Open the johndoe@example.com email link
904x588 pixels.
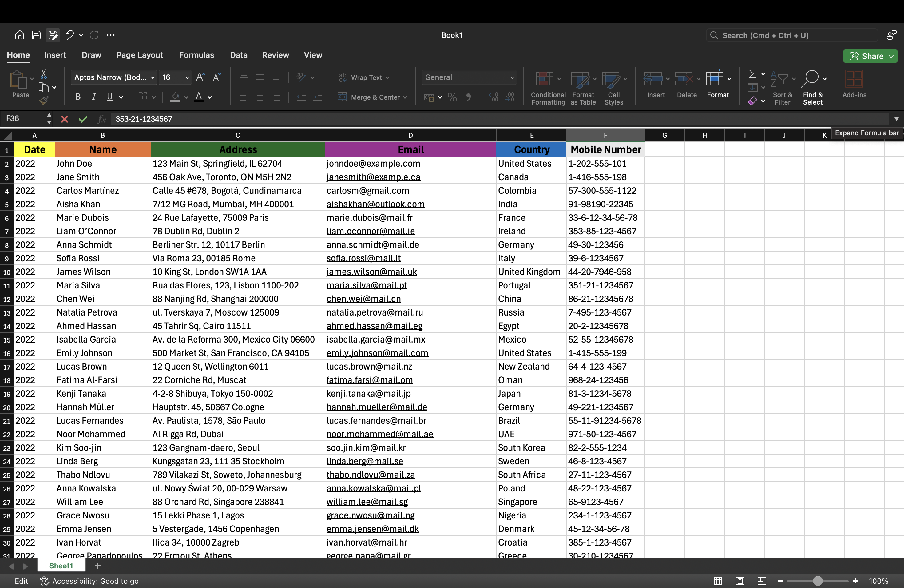[x=373, y=164]
